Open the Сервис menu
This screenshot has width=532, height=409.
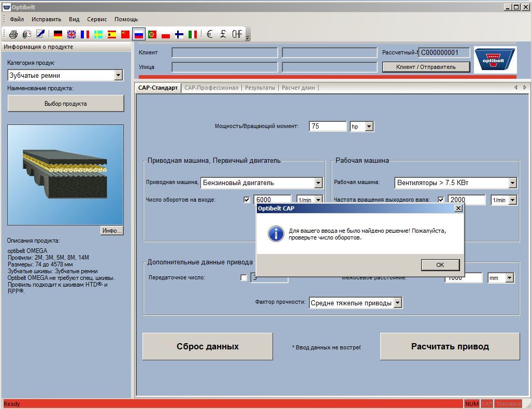[97, 19]
